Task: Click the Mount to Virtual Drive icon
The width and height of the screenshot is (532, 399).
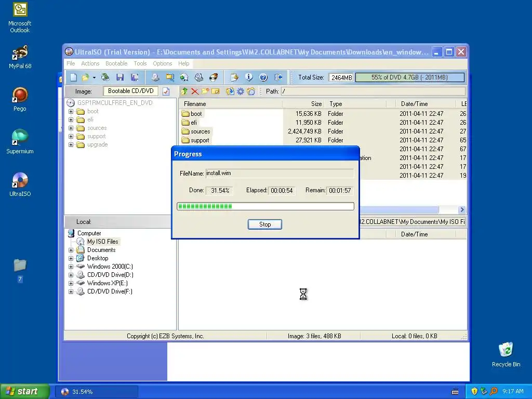Action: click(x=199, y=77)
